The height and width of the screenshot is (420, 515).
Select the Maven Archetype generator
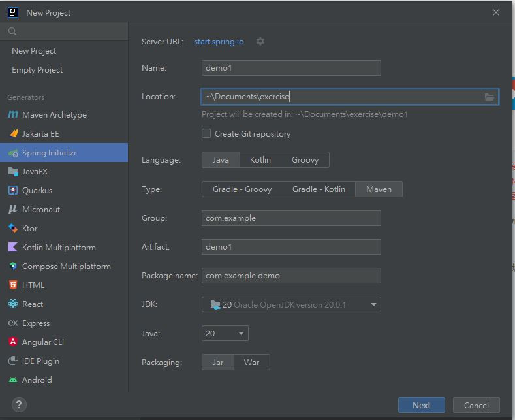[54, 115]
